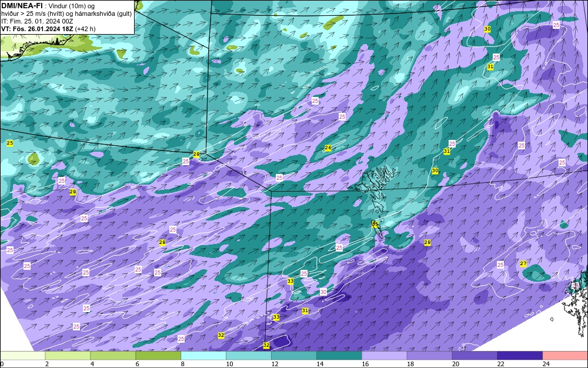Viewport: 588px width, 368px height.
Task: Click the 4–6 m/s green legend swatch
Action: tap(113, 356)
